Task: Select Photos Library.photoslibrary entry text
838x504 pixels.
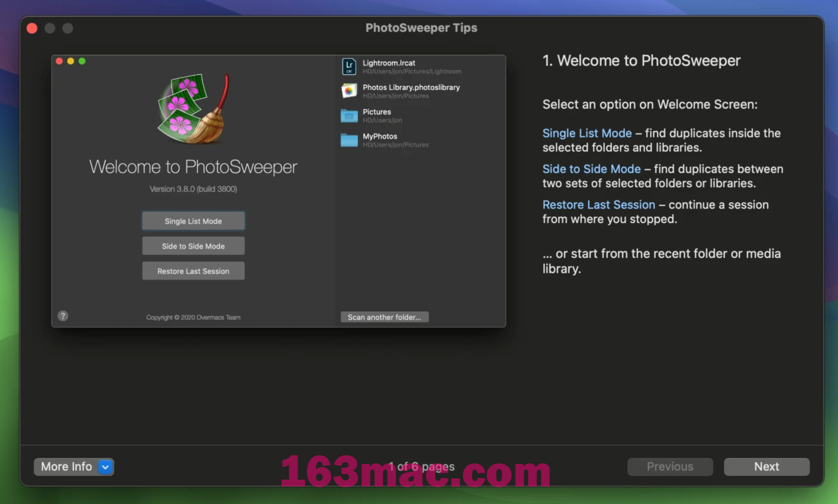Action: tap(411, 87)
